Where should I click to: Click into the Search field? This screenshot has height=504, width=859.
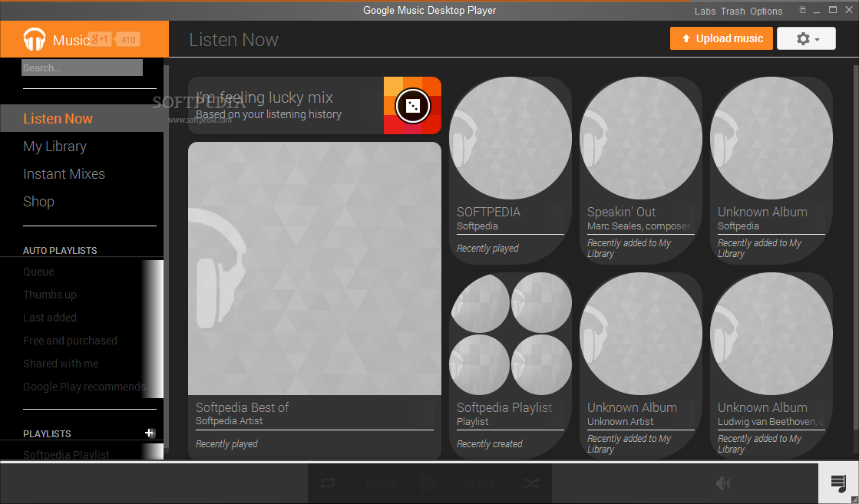[82, 68]
